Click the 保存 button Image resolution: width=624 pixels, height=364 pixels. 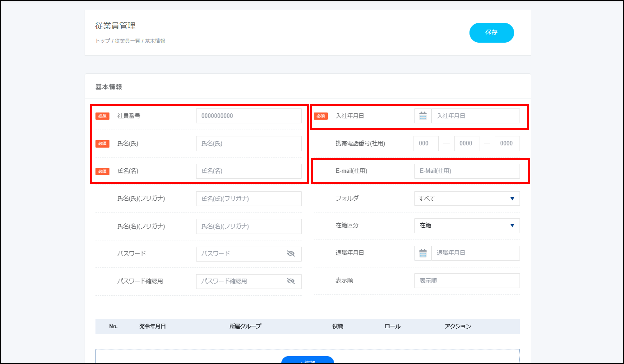tap(491, 32)
